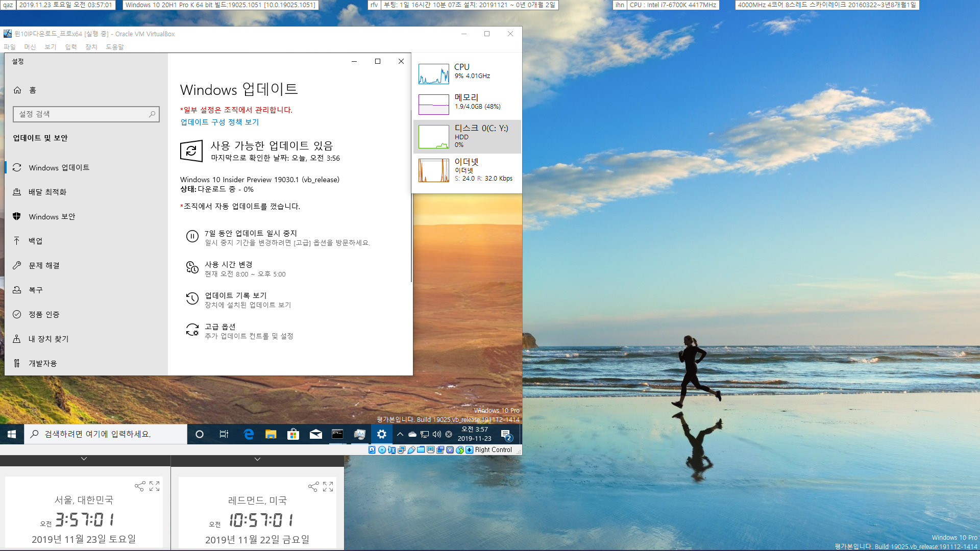This screenshot has height=551, width=980.
Task: Click the gear-sync icon beside 고급 옵션
Action: 192,330
